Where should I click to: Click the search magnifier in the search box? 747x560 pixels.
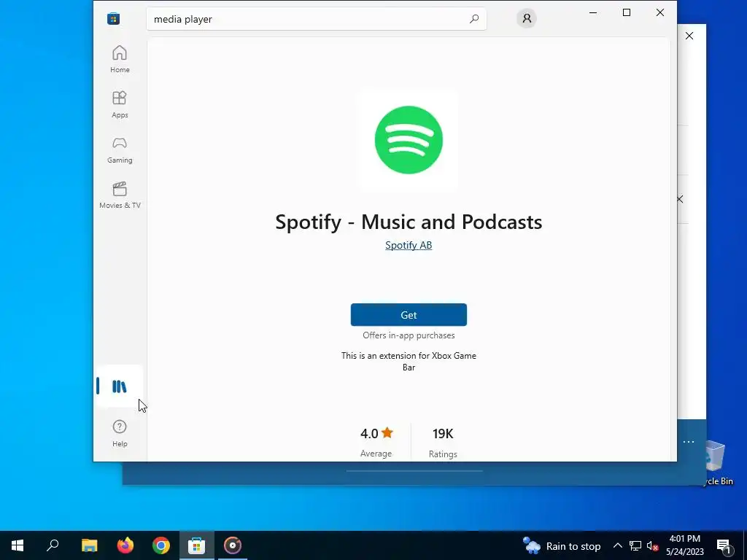click(474, 19)
